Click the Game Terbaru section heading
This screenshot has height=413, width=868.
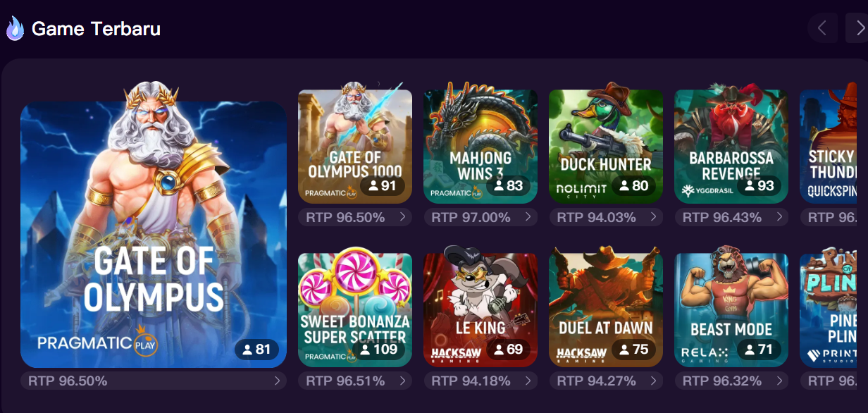pos(96,29)
